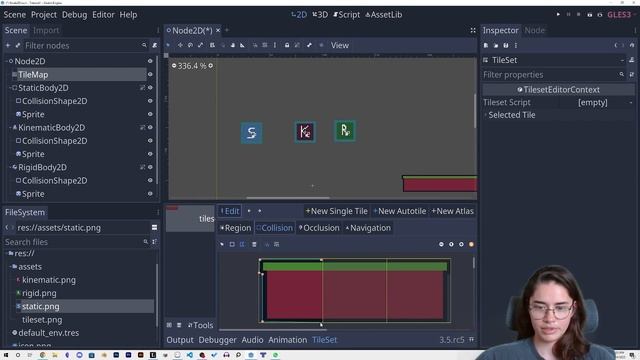640x360 pixels.
Task: Select the Scale mode tool in canvas toolbar
Action: 200,45
